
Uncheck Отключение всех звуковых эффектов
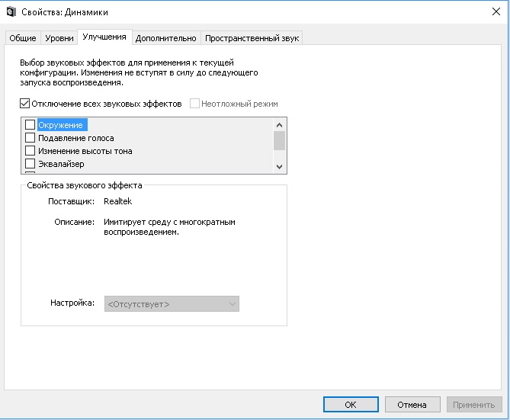point(24,104)
